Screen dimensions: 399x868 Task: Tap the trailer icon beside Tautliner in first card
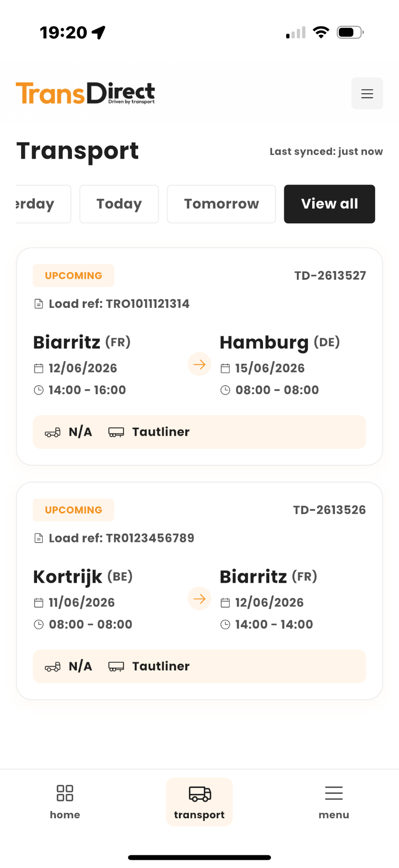pyautogui.click(x=116, y=432)
